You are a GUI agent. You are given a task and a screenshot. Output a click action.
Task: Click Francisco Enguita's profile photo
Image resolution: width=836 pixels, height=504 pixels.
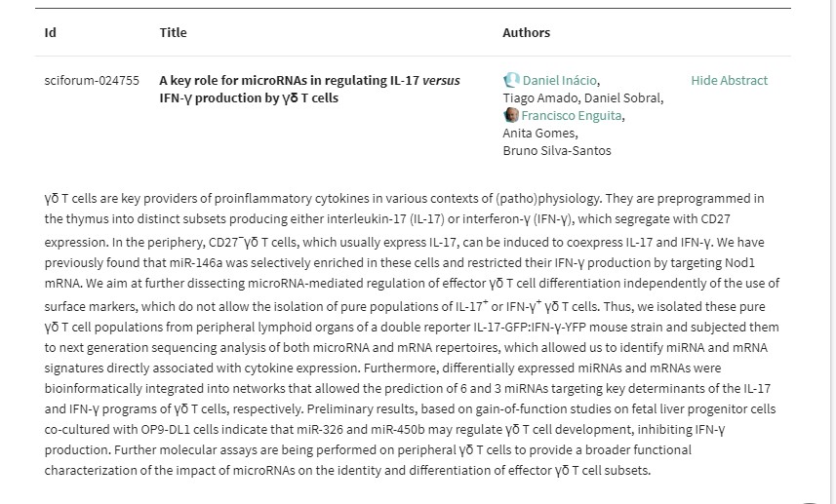coord(511,116)
